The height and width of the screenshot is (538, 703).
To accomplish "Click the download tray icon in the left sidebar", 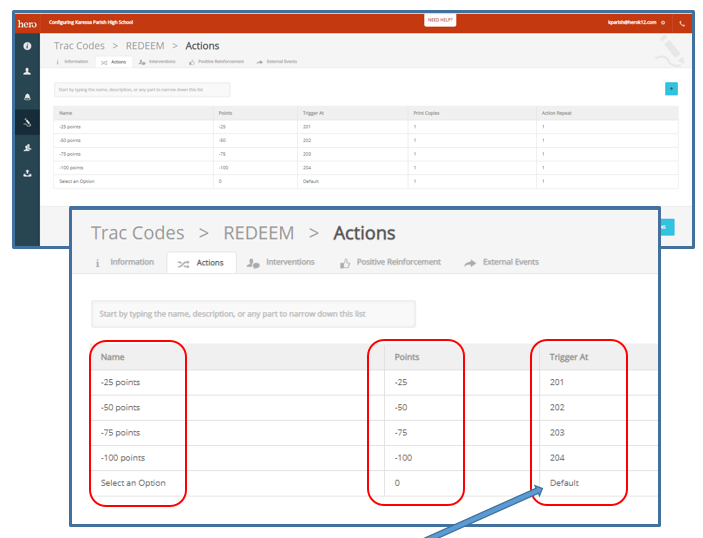I will 27,173.
